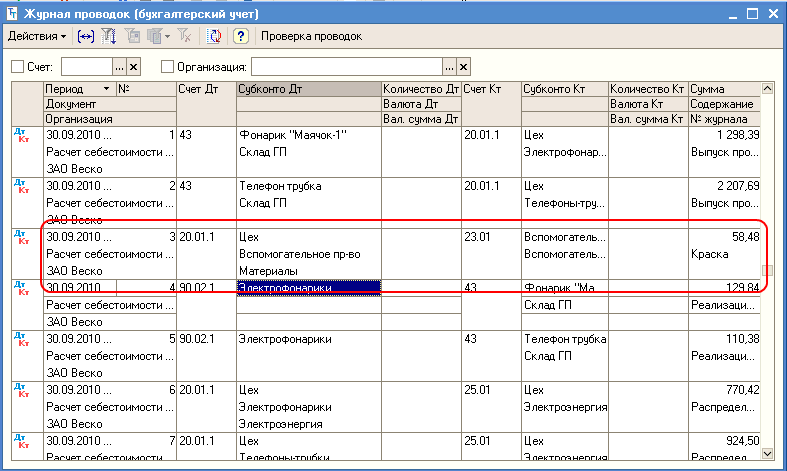Viewport: 787px width, 471px height.
Task: Click the Дт/Кт icon of entry 1
Action: click(21, 135)
